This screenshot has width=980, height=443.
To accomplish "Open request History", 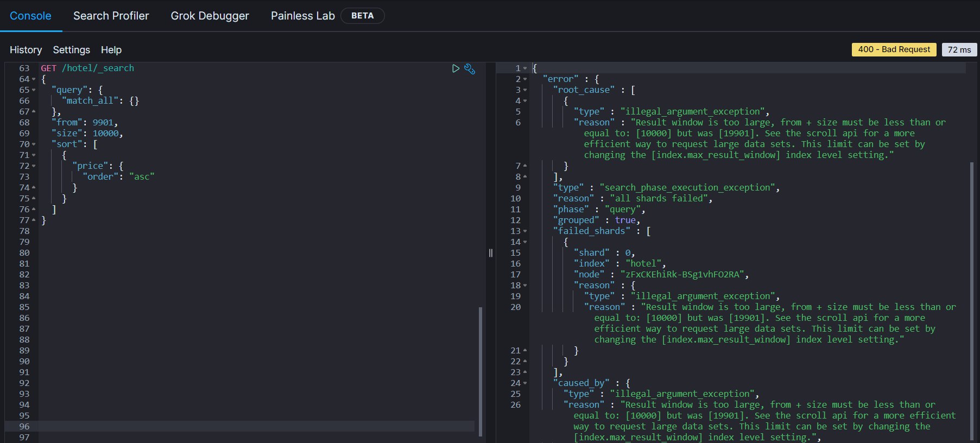I will (26, 50).
